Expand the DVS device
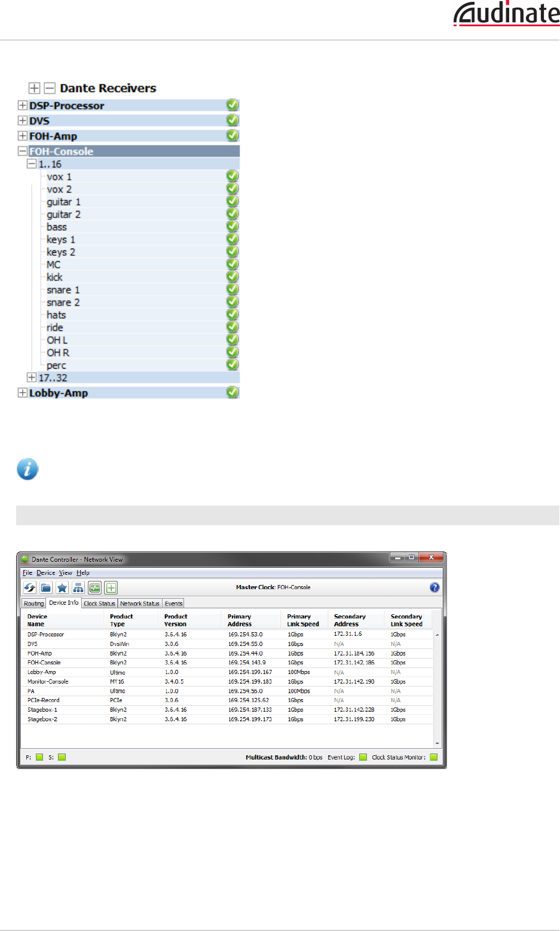The height and width of the screenshot is (931, 560). (23, 120)
